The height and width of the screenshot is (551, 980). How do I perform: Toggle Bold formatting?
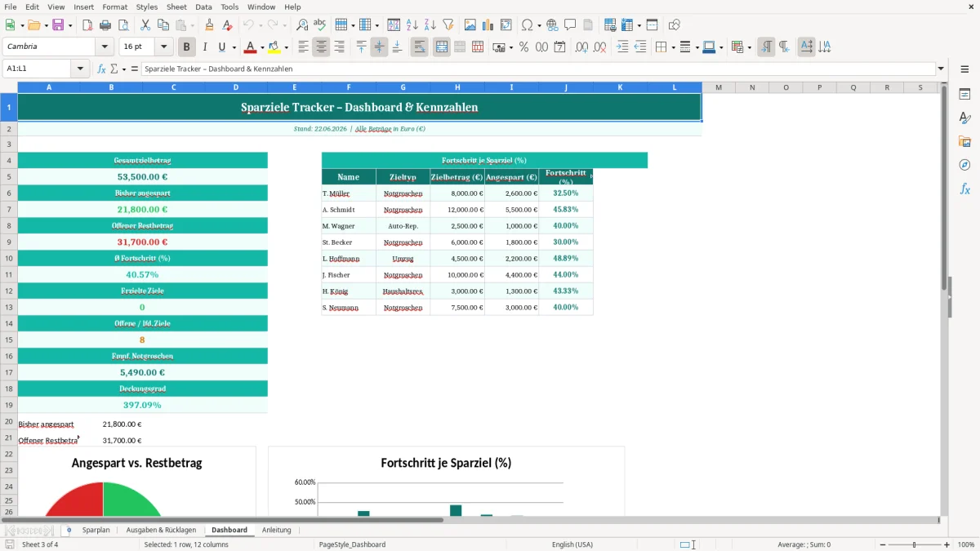[186, 47]
